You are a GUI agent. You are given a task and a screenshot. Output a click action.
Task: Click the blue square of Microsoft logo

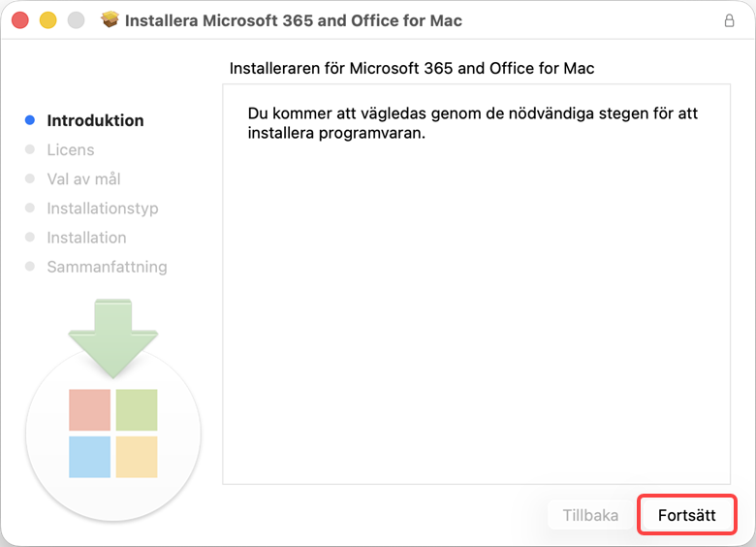89,457
